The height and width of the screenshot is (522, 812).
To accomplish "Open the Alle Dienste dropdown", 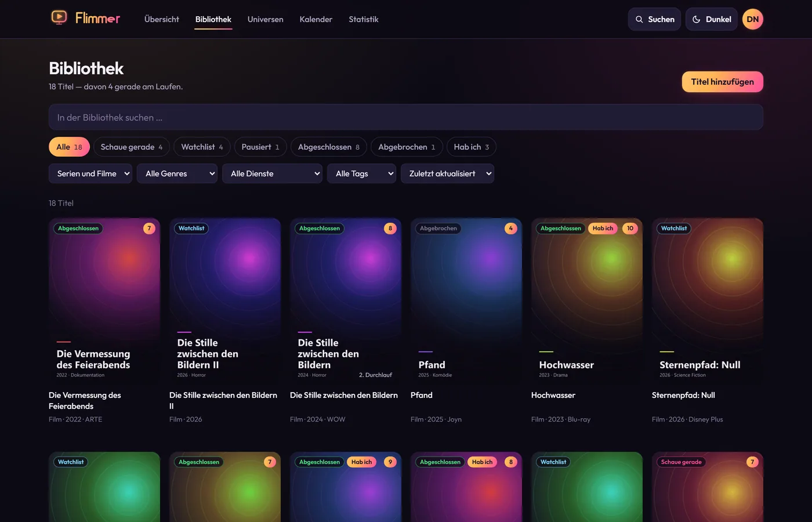I will click(x=272, y=173).
